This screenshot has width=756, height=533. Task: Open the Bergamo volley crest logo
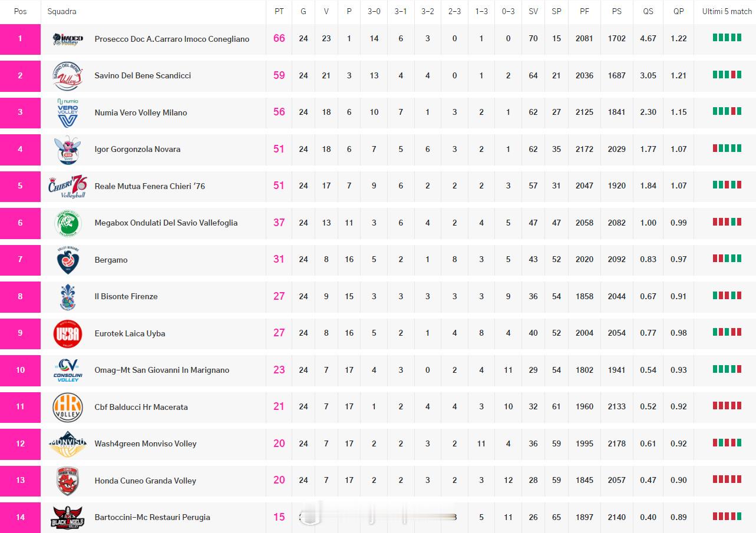[68, 260]
